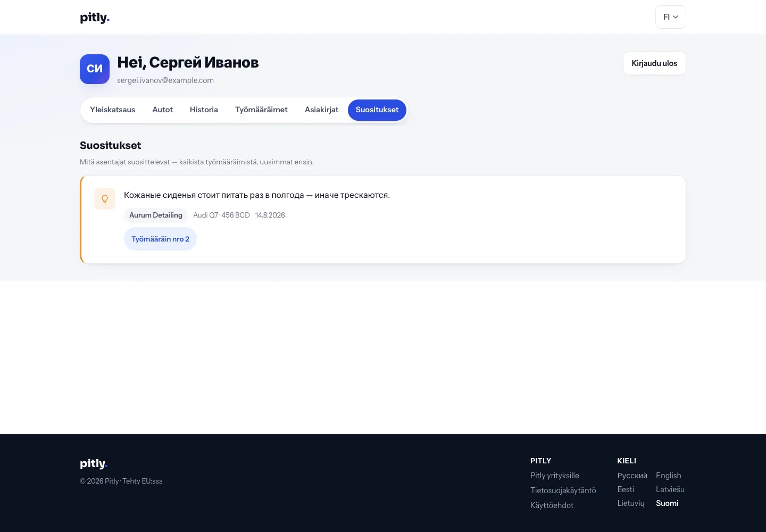Click the lightbulb recommendation icon

tap(105, 199)
